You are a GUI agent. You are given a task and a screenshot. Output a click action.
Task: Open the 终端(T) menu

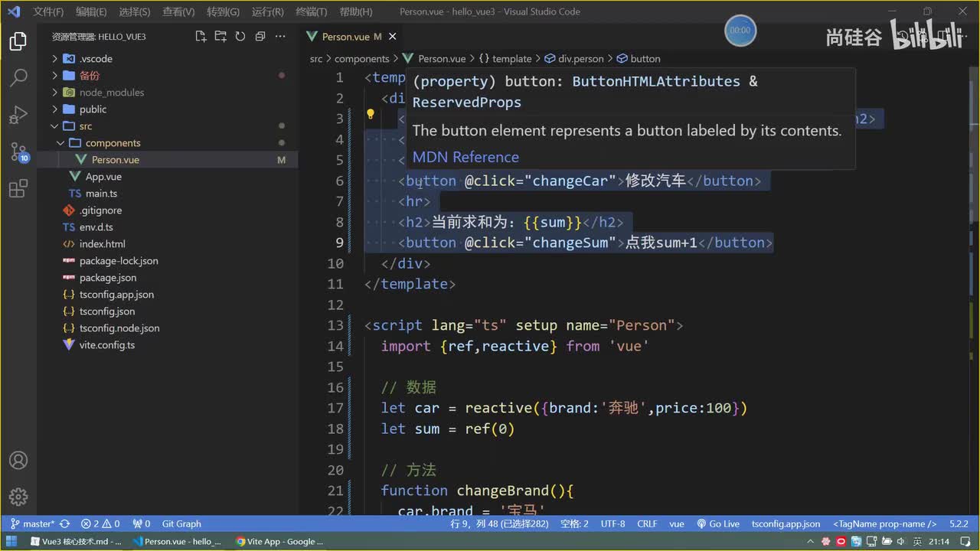point(311,11)
